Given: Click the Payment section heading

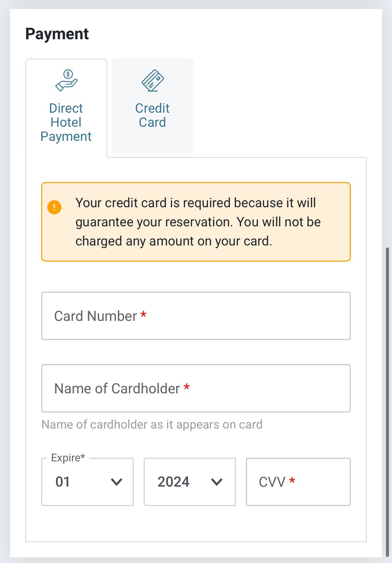Looking at the screenshot, I should tap(57, 34).
